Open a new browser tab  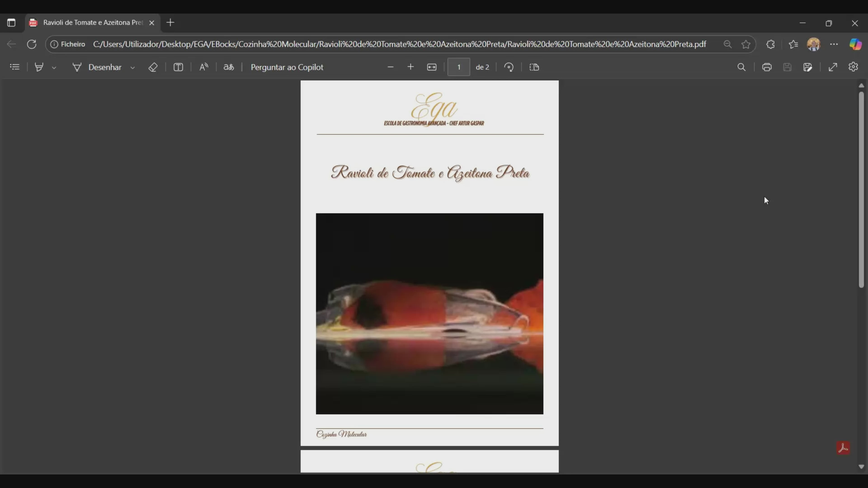170,23
